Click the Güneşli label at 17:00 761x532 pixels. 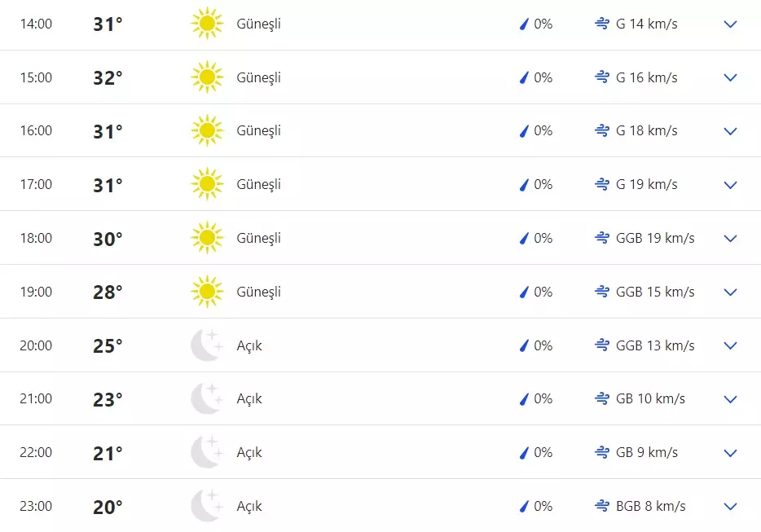258,184
